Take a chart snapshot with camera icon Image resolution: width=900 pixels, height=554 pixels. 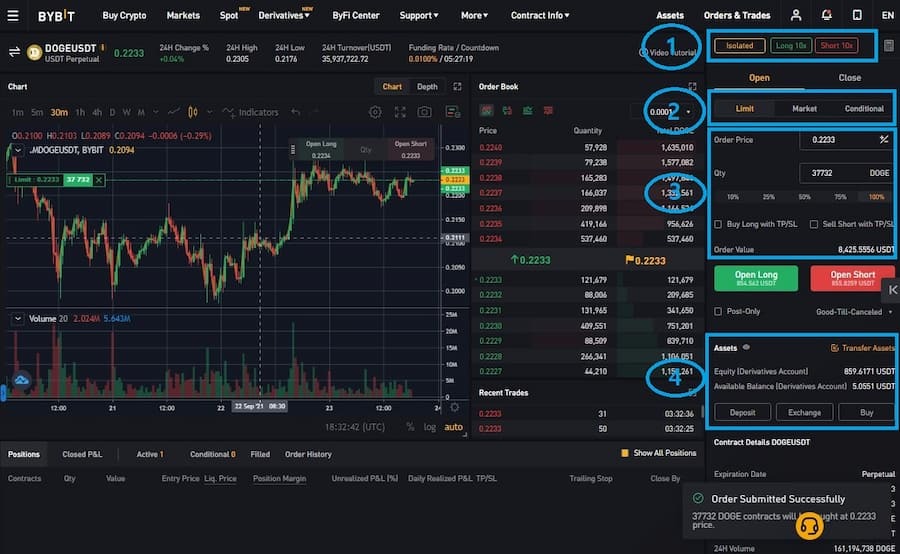424,112
